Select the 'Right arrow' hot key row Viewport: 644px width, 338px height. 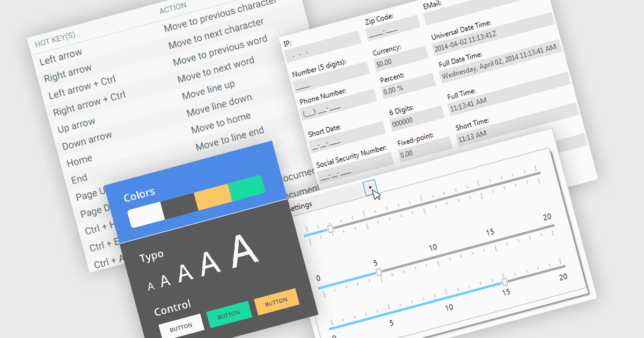click(x=68, y=74)
